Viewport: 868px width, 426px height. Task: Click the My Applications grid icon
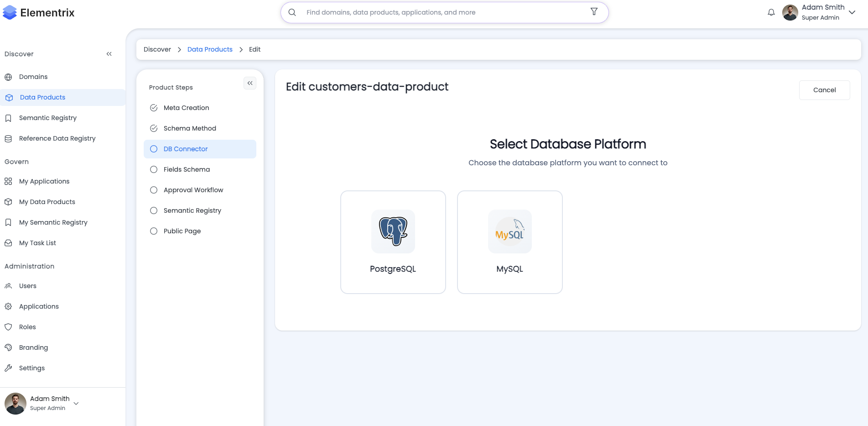[x=8, y=181]
